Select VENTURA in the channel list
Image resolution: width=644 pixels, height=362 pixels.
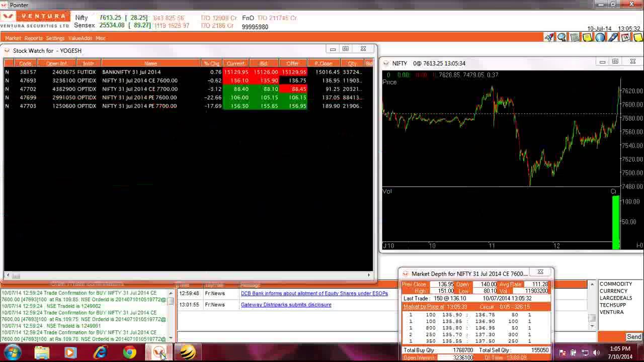click(x=611, y=312)
